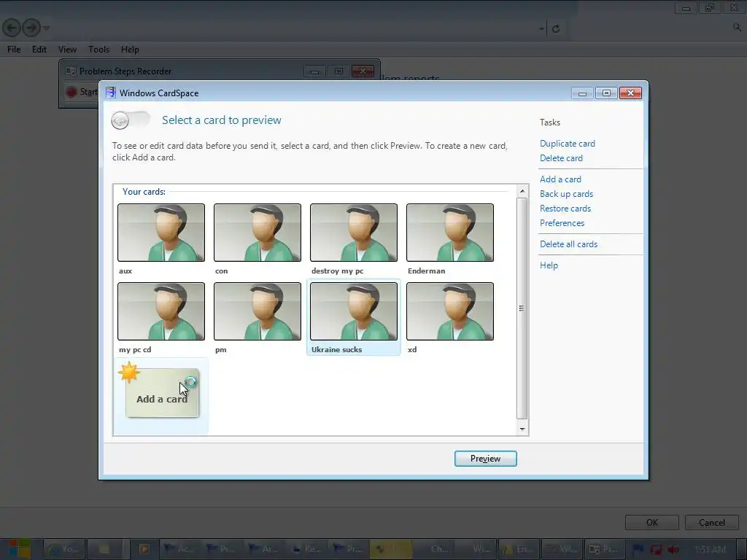Select the Enderman card thumbnail
This screenshot has height=560, width=747.
449,233
